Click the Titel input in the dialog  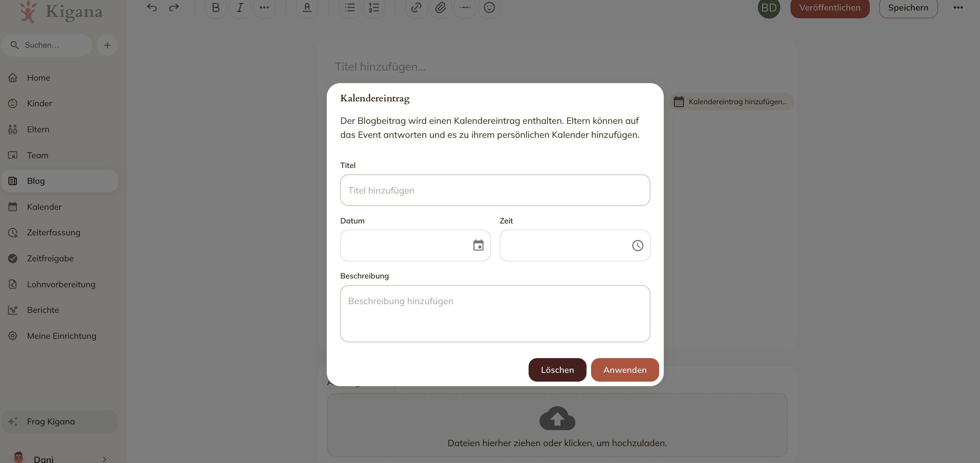495,190
